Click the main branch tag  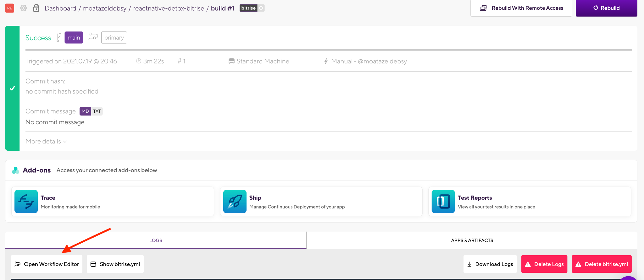(74, 38)
